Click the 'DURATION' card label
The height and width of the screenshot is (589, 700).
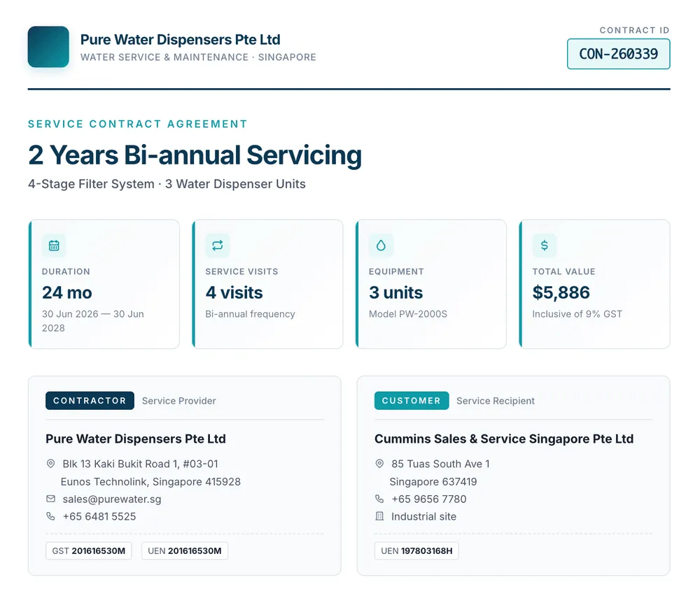tap(66, 271)
